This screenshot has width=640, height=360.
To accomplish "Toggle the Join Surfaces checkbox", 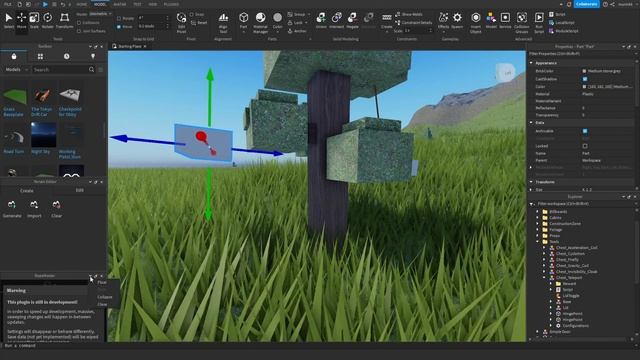I will tap(79, 31).
